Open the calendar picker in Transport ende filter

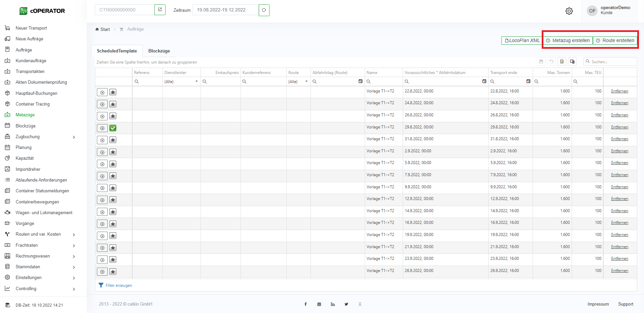click(528, 81)
